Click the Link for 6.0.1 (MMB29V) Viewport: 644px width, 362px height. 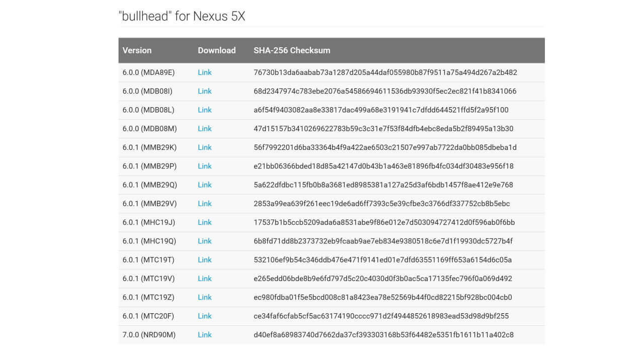(x=204, y=204)
